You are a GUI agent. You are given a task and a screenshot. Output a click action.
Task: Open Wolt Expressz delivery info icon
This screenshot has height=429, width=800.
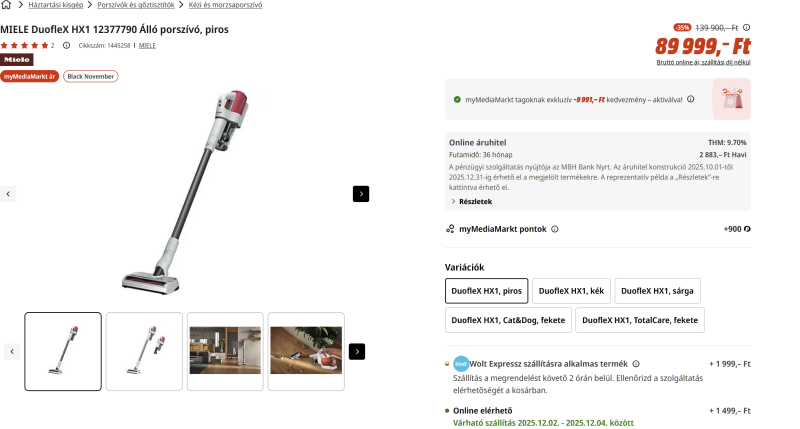(636, 364)
